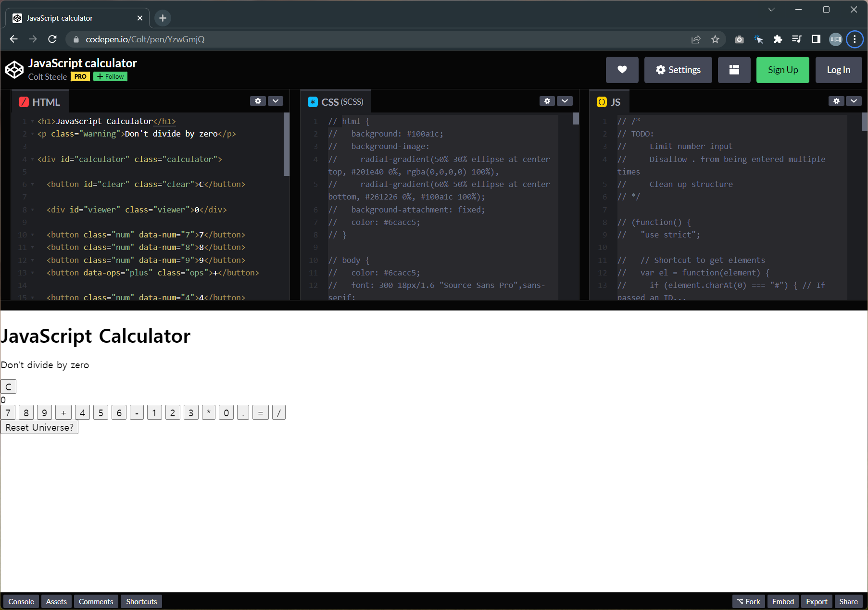Open a new browser tab
The width and height of the screenshot is (868, 610).
tap(163, 18)
